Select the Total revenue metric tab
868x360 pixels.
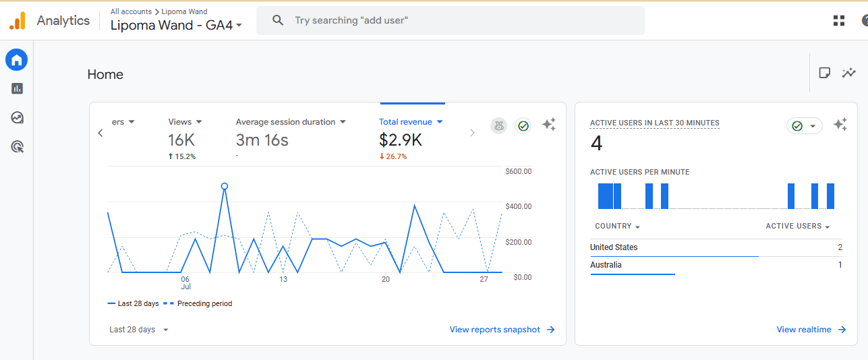[x=411, y=122]
